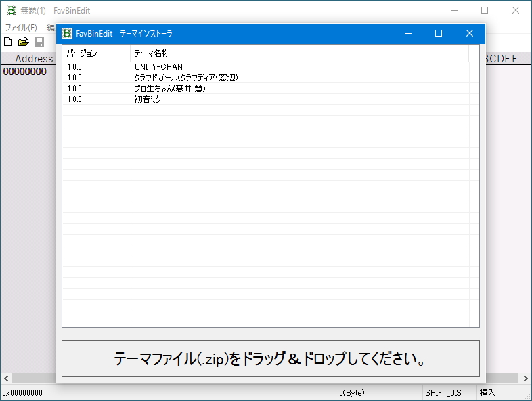The image size is (532, 401).
Task: Open the ファイル(F) menu
Action: point(21,28)
